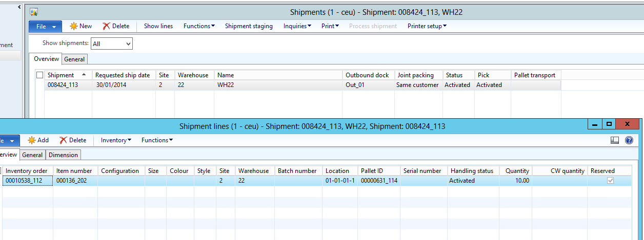This screenshot has height=240, width=644.
Task: Click the Show lines button
Action: (x=158, y=26)
